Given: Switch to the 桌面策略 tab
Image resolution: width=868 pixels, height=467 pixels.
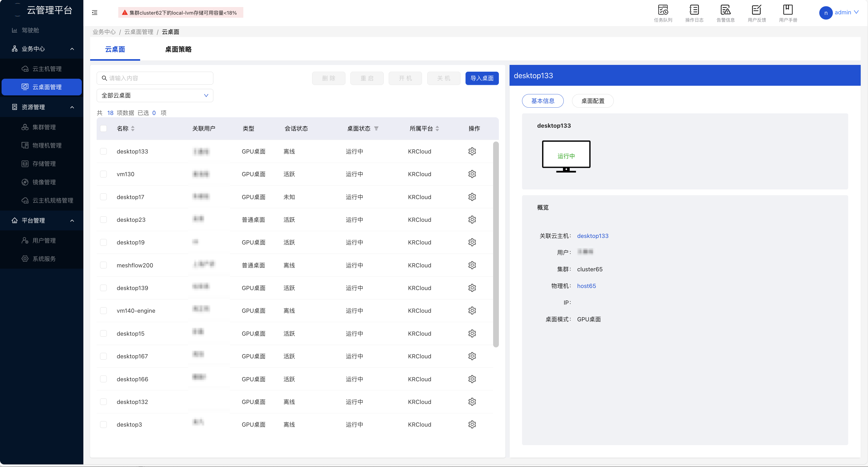Looking at the screenshot, I should [x=178, y=49].
